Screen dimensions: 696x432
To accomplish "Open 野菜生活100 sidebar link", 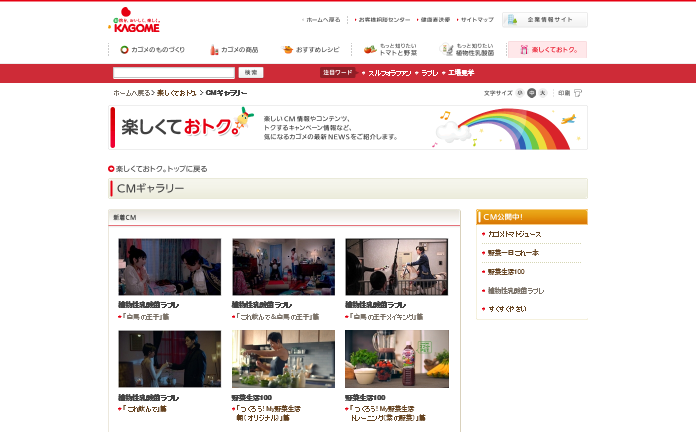I will tap(506, 272).
